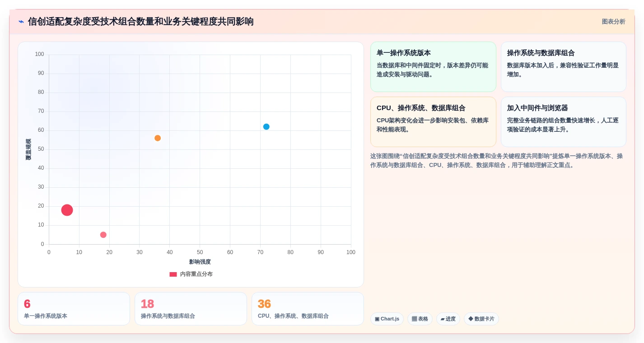
Task: Select the Chart.js tag chip
Action: coord(387,319)
